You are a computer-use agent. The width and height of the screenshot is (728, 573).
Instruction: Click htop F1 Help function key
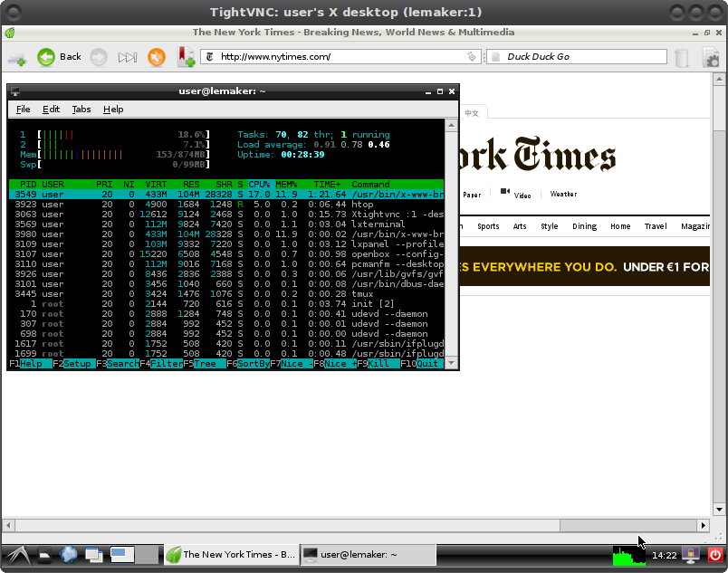30,364
